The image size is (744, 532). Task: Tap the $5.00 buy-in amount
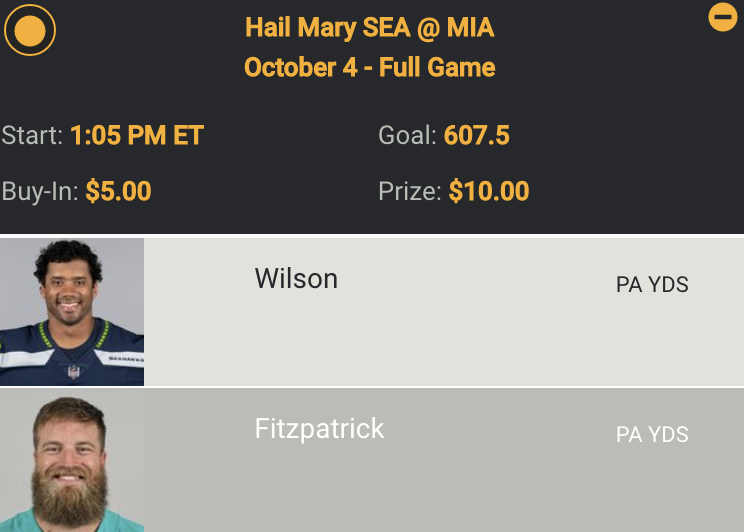pyautogui.click(x=118, y=191)
